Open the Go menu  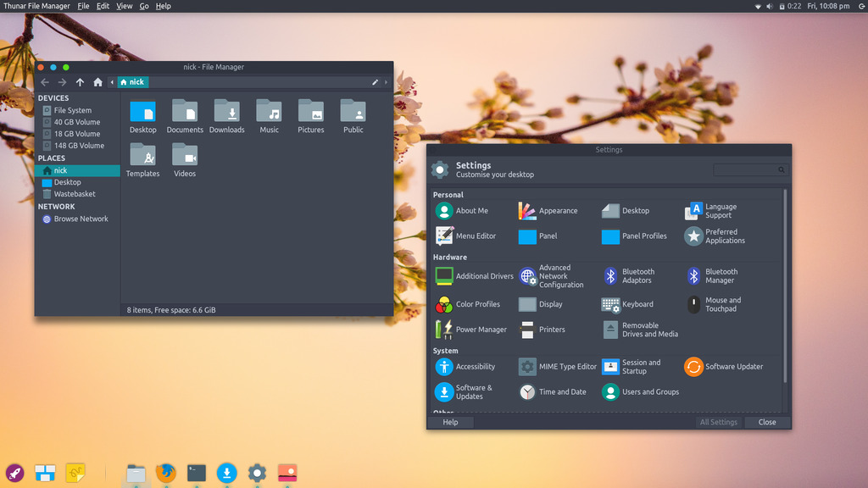click(143, 6)
